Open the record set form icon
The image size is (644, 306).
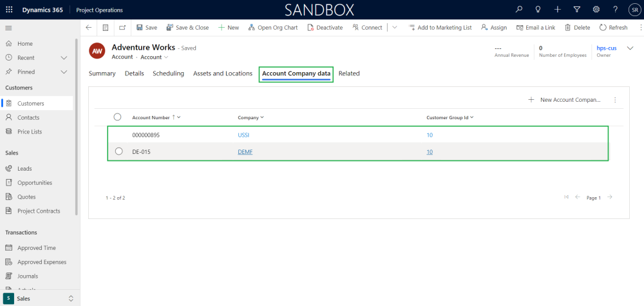tap(106, 28)
